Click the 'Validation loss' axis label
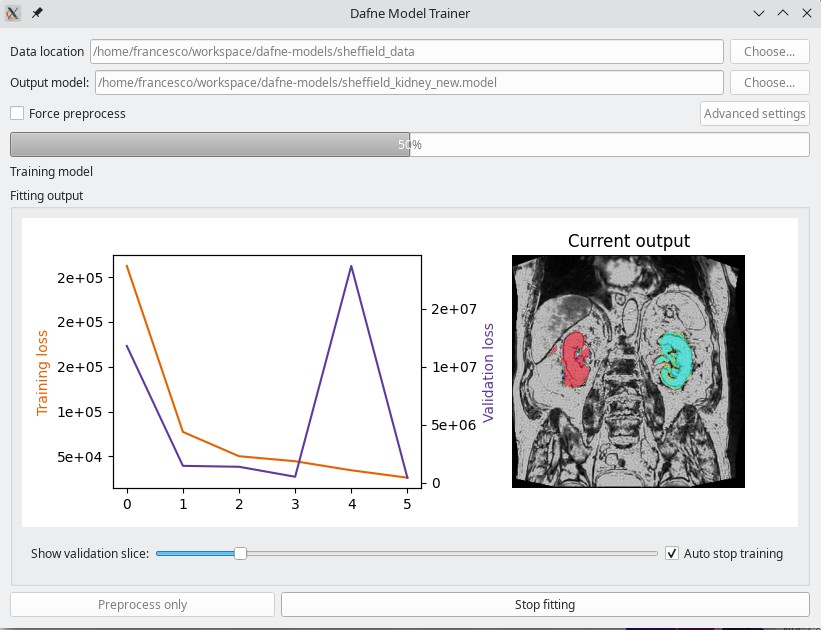821x630 pixels. click(x=488, y=373)
